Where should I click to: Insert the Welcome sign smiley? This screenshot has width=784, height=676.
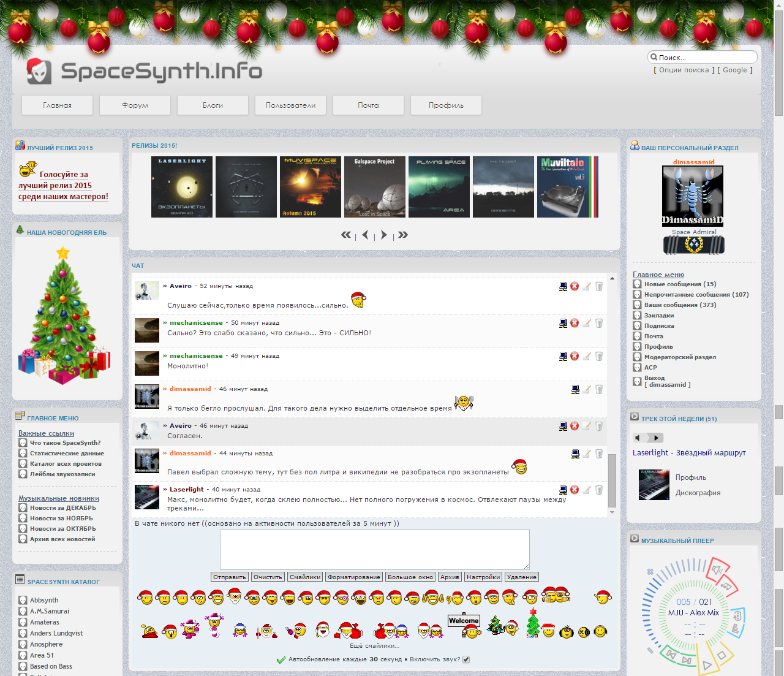click(x=464, y=625)
